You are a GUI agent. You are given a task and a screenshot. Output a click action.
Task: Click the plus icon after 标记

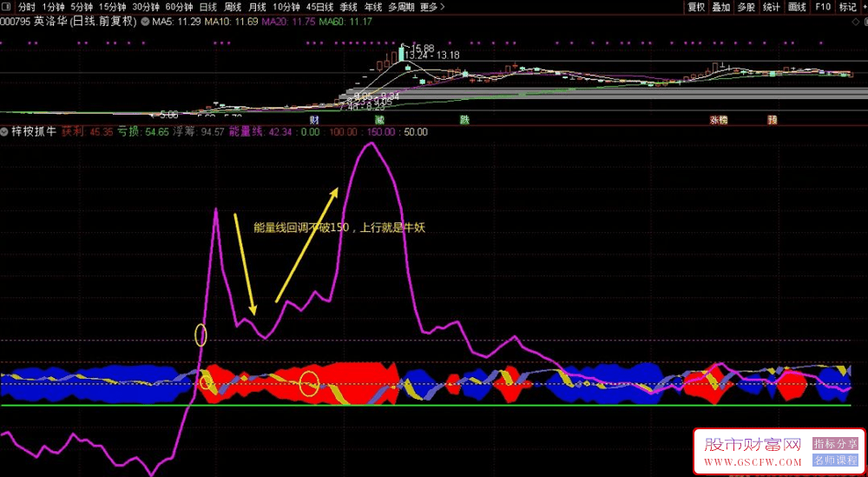tap(864, 7)
